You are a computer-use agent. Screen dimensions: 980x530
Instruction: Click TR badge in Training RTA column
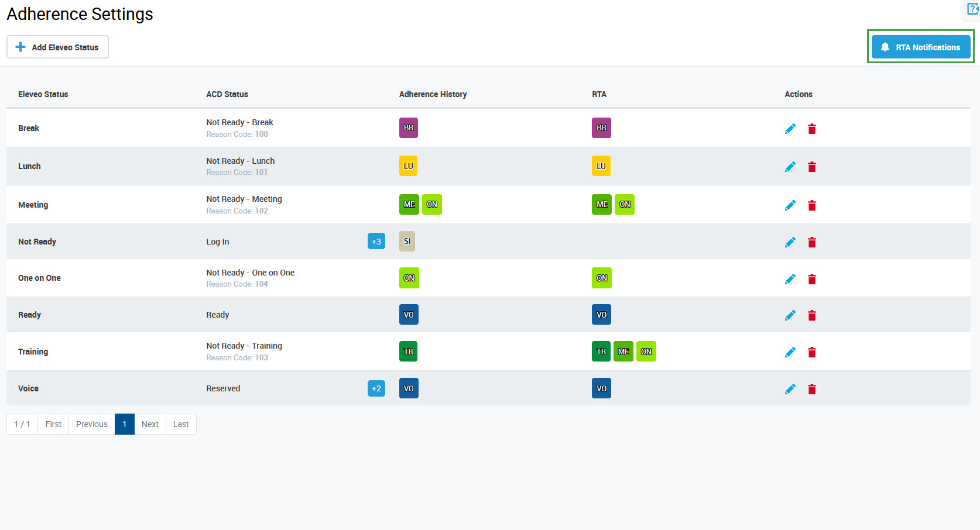pos(601,352)
